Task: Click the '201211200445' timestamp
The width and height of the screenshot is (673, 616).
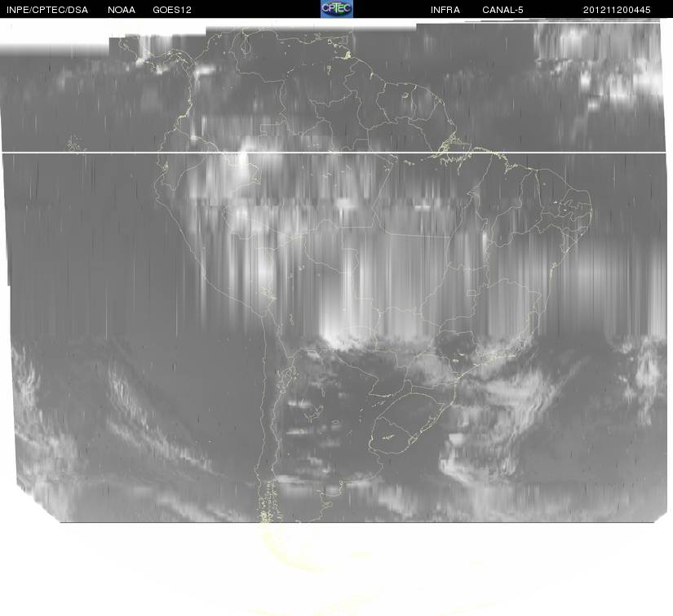Action: pyautogui.click(x=617, y=10)
